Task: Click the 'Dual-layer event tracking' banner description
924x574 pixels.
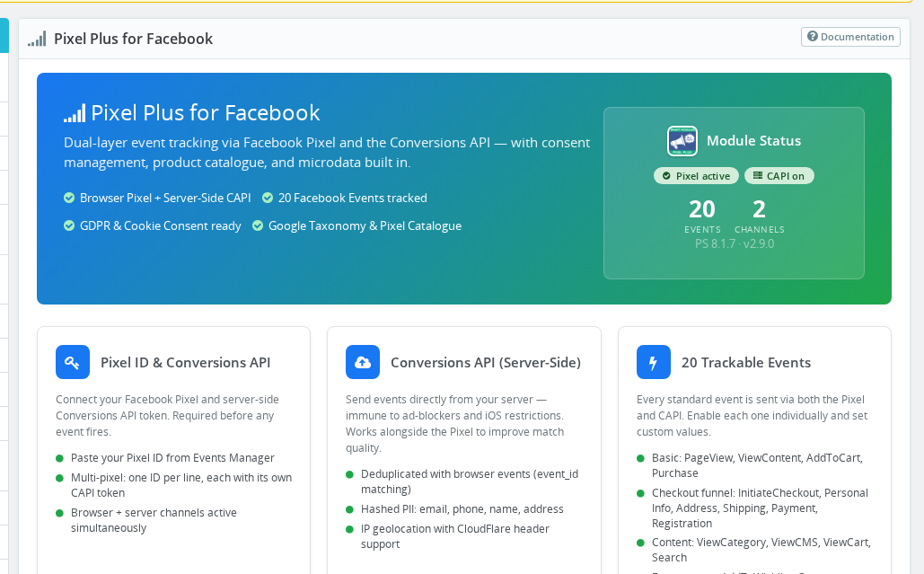Action: pyautogui.click(x=327, y=153)
